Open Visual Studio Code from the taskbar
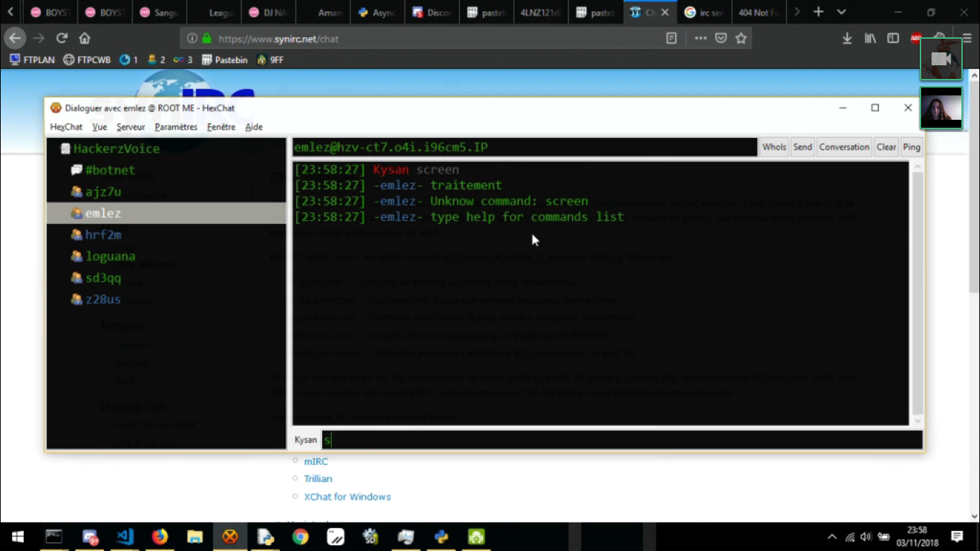The height and width of the screenshot is (551, 980). tap(125, 537)
